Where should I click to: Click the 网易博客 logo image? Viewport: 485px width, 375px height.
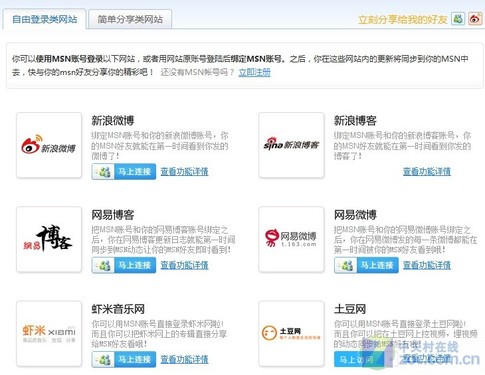coord(49,239)
